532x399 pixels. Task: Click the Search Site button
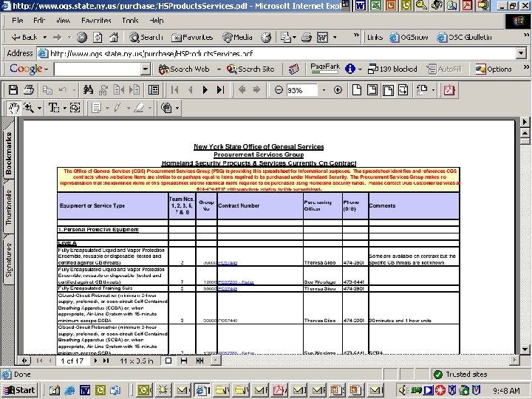(x=250, y=69)
